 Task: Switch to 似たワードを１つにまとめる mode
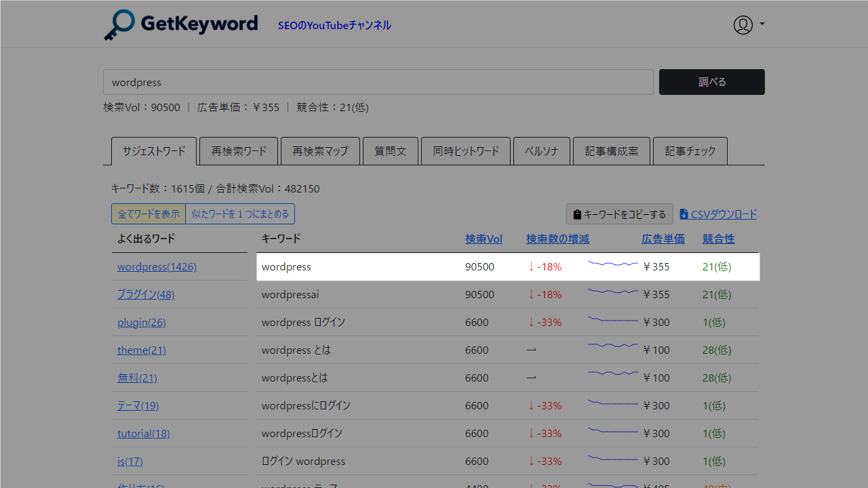(x=240, y=213)
